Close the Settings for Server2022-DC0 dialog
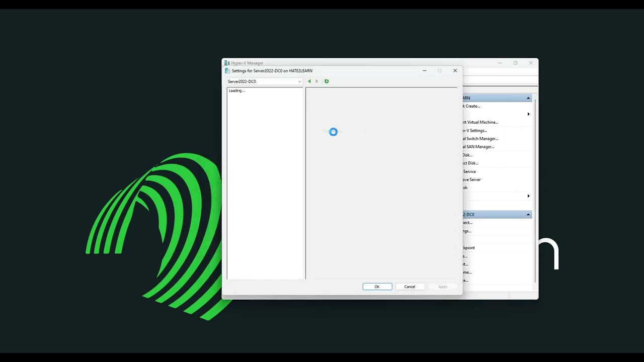This screenshot has height=362, width=644. click(455, 71)
